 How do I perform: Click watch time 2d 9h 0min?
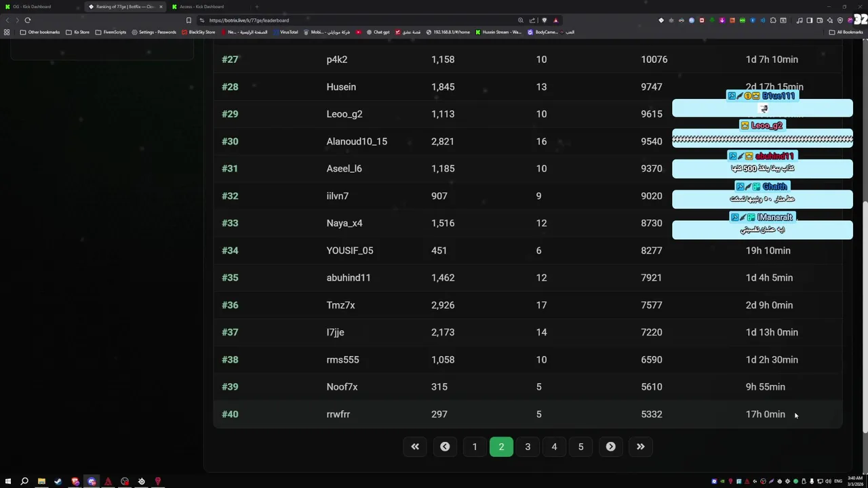(769, 305)
